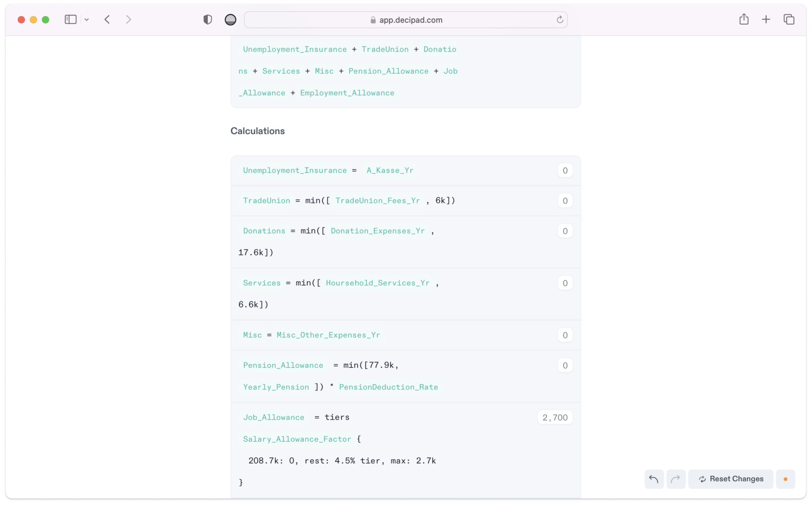Toggle the Safari sidebar icon

point(71,19)
